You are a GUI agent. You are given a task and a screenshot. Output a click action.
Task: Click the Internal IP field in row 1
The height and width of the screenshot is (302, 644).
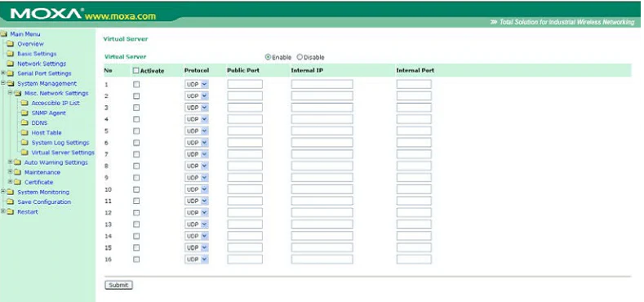322,84
